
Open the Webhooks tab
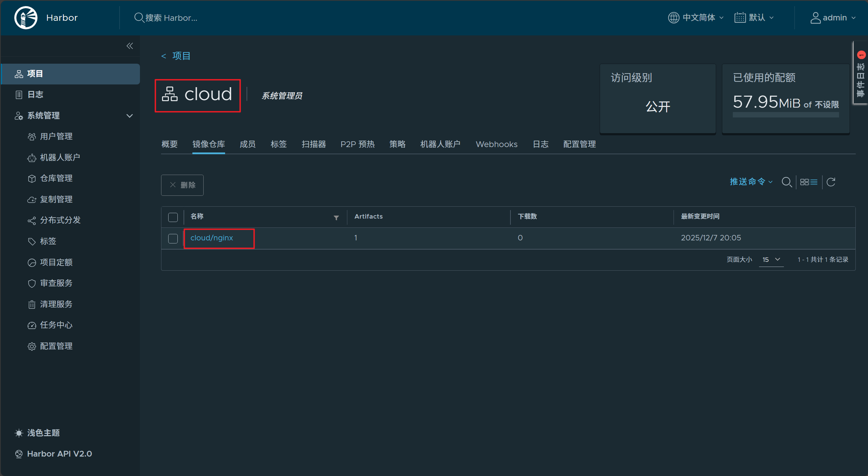tap(496, 144)
